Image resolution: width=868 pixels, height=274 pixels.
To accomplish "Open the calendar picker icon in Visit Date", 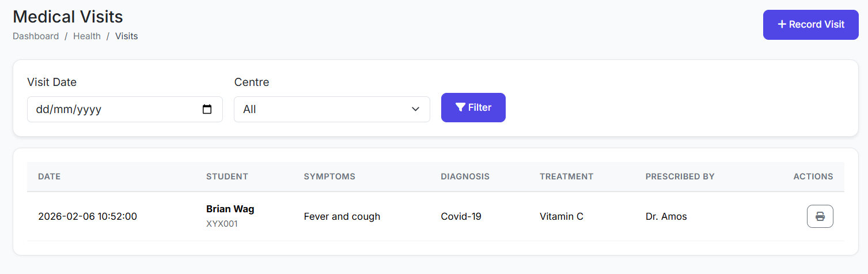I will (207, 109).
